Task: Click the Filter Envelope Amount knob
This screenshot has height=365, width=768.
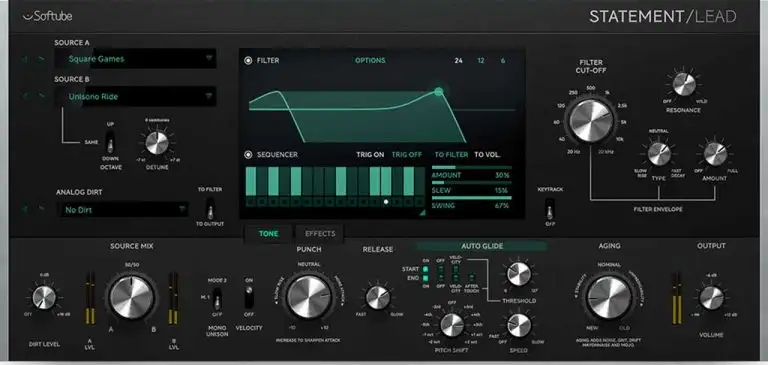Action: click(715, 154)
